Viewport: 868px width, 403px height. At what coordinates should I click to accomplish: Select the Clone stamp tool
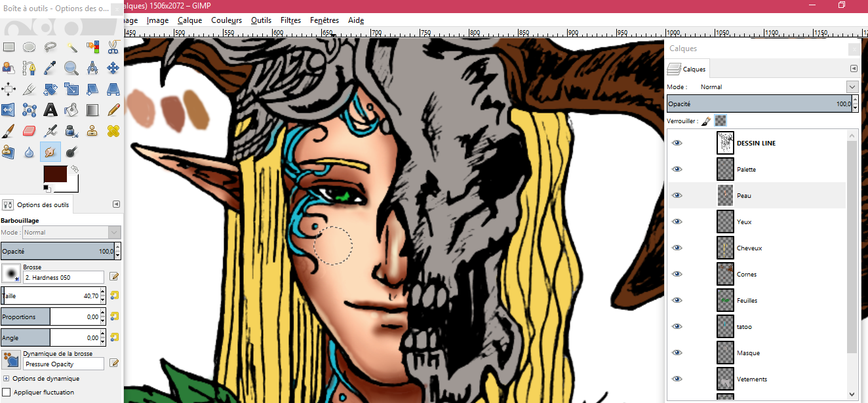tap(92, 131)
